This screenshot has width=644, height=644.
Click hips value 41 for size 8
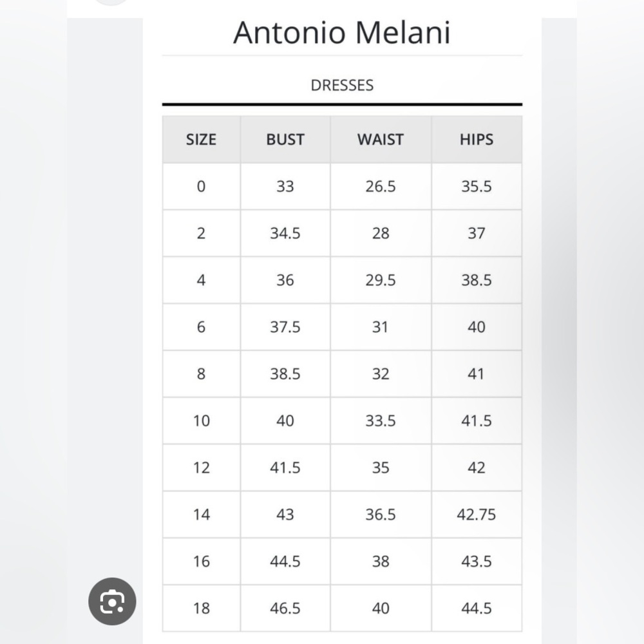pos(477,374)
